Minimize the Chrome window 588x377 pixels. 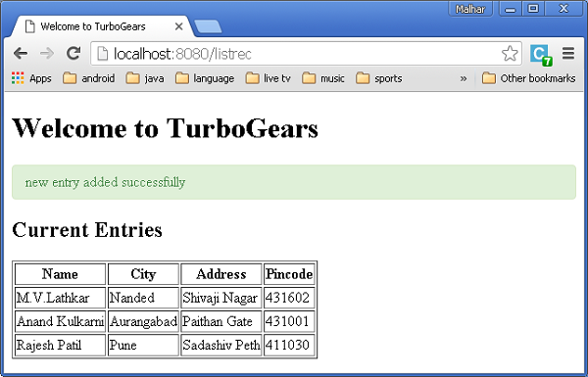(511, 9)
